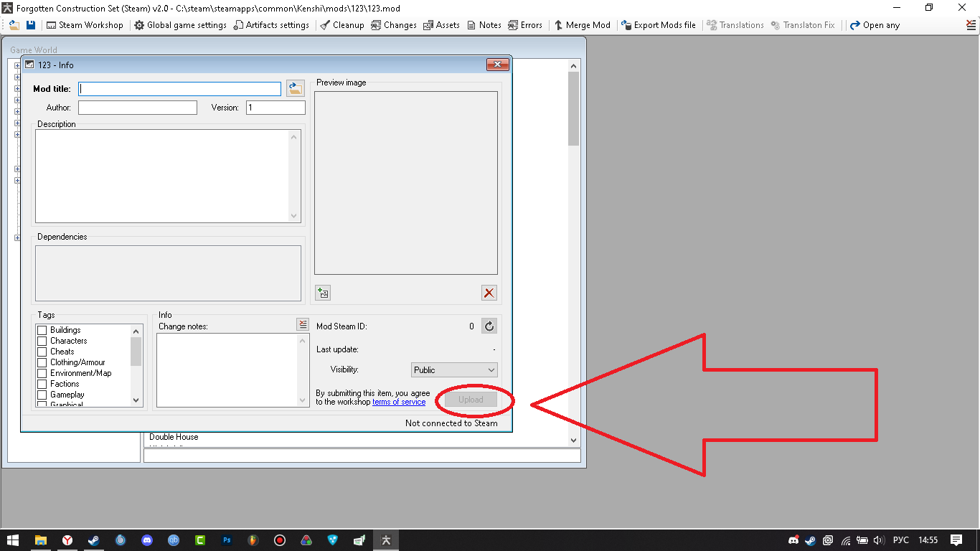Open Discord from the taskbar
The image size is (980, 551).
tap(147, 540)
